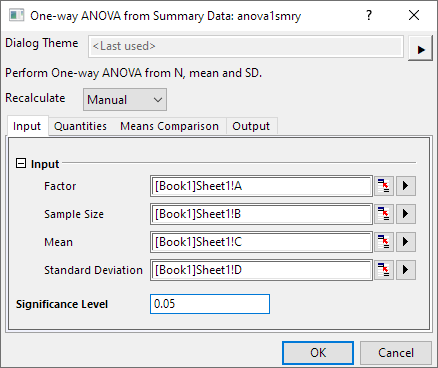Click the 'Recalculate' label
Screen dimensions: 438x368
pos(35,98)
